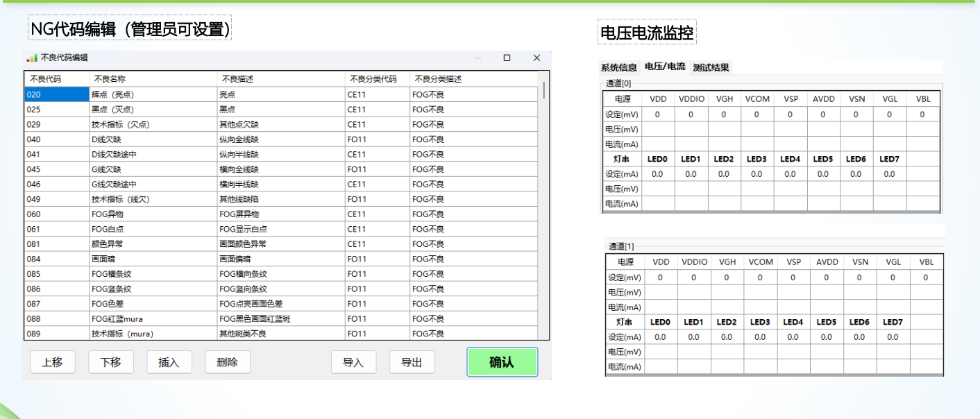
Task: Click the VDD 设定(mV) cell in 通道[0]
Action: (x=657, y=114)
